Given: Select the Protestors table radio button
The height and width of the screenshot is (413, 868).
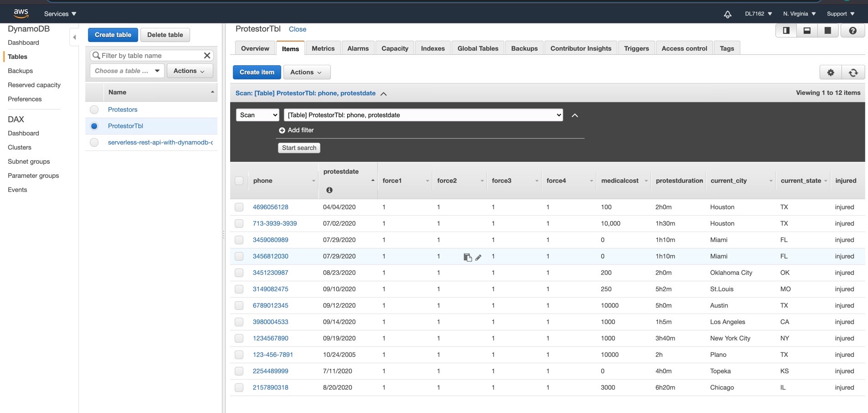Looking at the screenshot, I should (94, 110).
